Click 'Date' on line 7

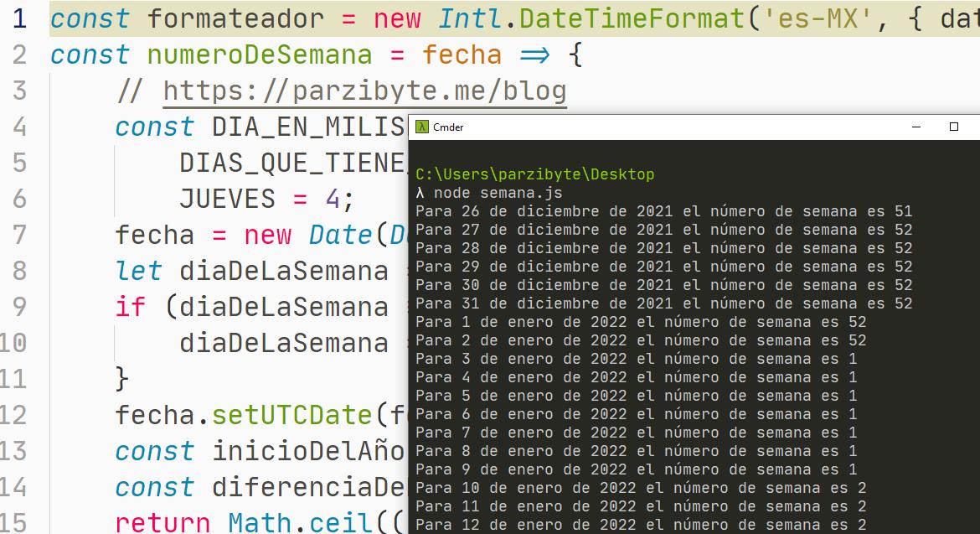pyautogui.click(x=341, y=235)
